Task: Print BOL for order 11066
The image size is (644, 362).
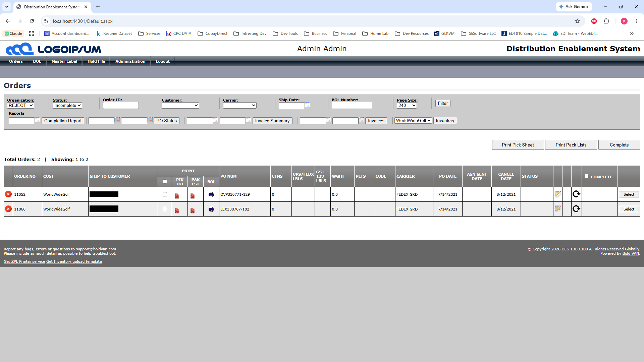Action: (211, 209)
